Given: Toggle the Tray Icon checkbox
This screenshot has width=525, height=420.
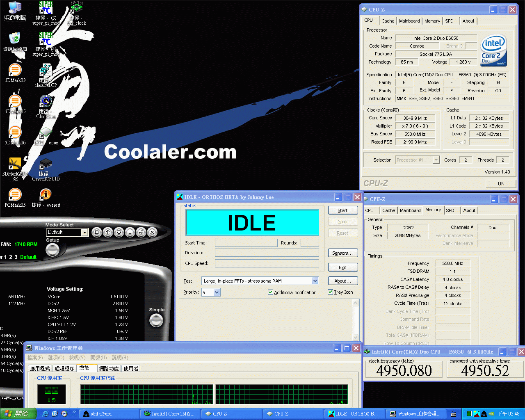Looking at the screenshot, I should point(330,292).
